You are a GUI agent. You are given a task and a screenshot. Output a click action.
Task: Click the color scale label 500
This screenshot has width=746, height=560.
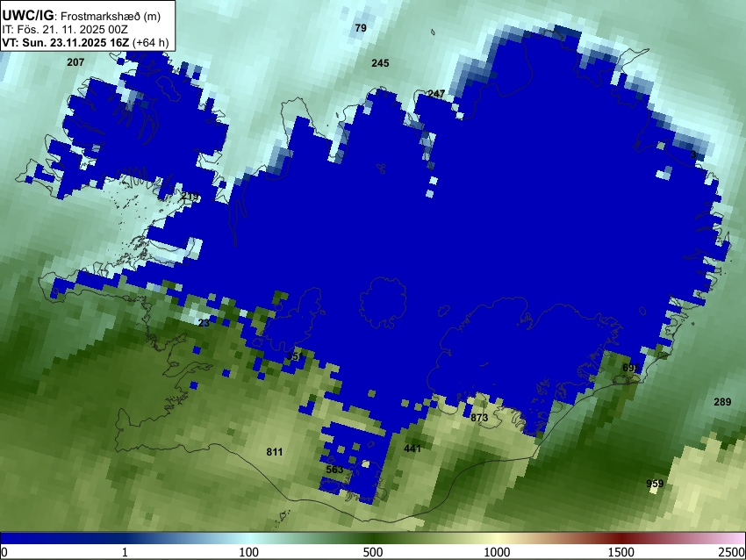click(373, 552)
